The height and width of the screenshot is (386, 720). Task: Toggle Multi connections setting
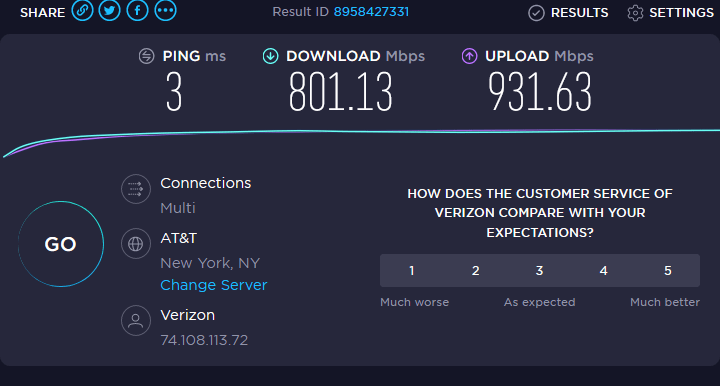pyautogui.click(x=178, y=208)
